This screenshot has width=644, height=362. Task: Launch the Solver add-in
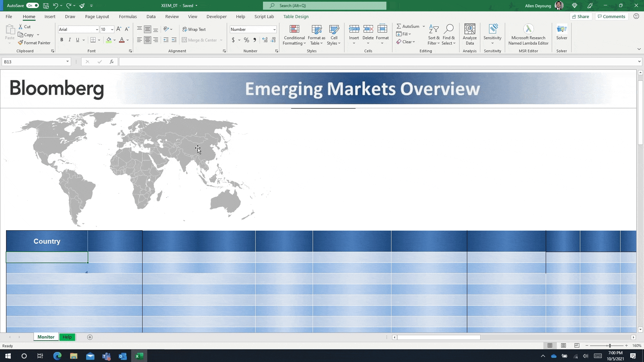(561, 33)
